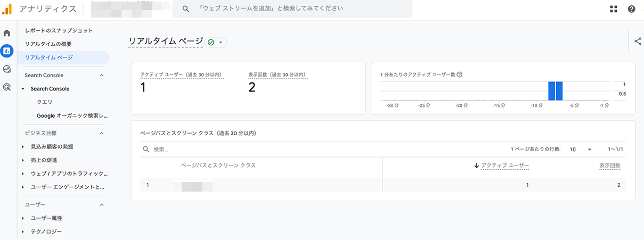The height and width of the screenshot is (240, 644).
Task: Expand 見込み顧客の発掘 item
Action: point(23,146)
